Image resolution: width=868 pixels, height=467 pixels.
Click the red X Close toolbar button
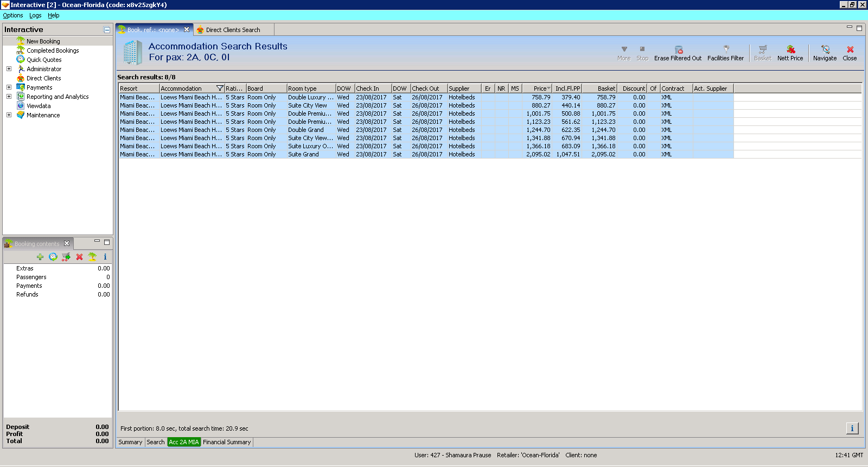[x=850, y=53]
